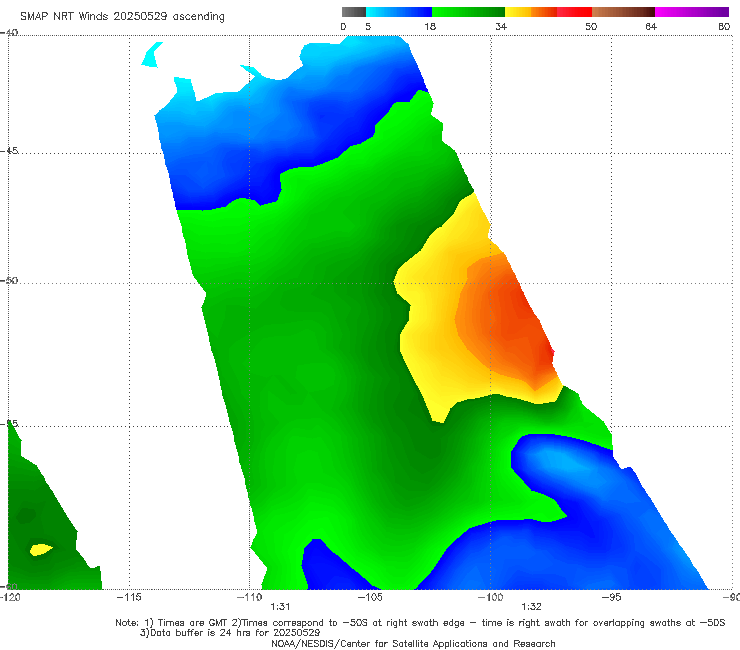Click the longitude label '-100'
Viewport: 740px width, 650px height.
click(x=490, y=597)
